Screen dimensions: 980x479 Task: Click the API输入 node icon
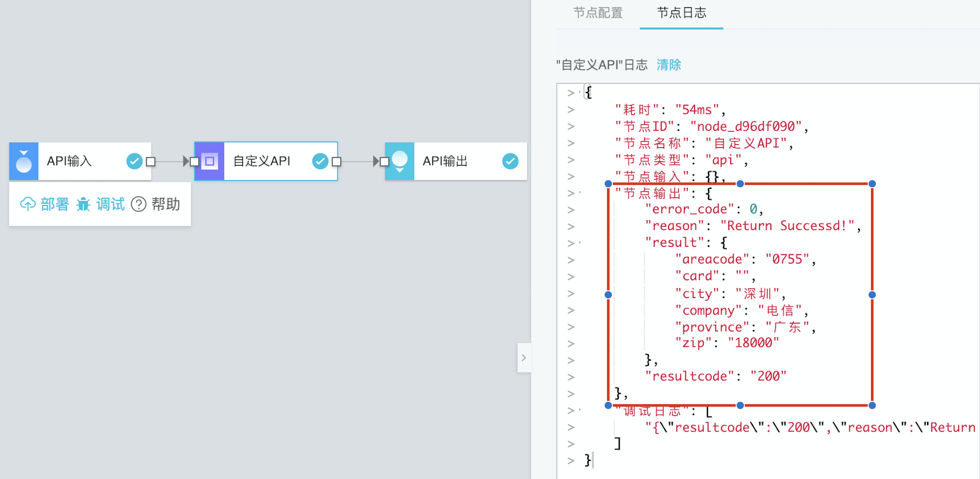24,161
